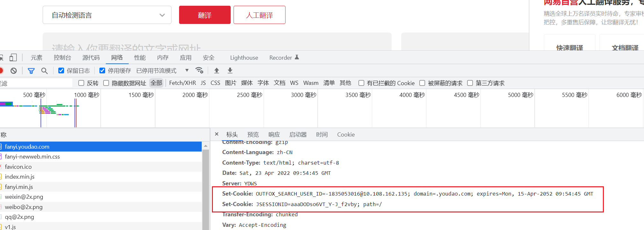Click the import HAR upload arrow
The image size is (644, 230).
click(217, 70)
